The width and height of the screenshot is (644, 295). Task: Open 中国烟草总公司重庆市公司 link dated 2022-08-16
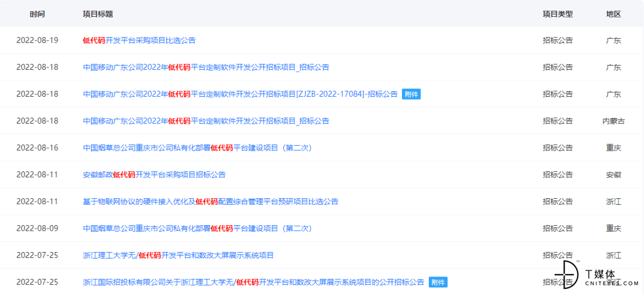click(x=197, y=147)
